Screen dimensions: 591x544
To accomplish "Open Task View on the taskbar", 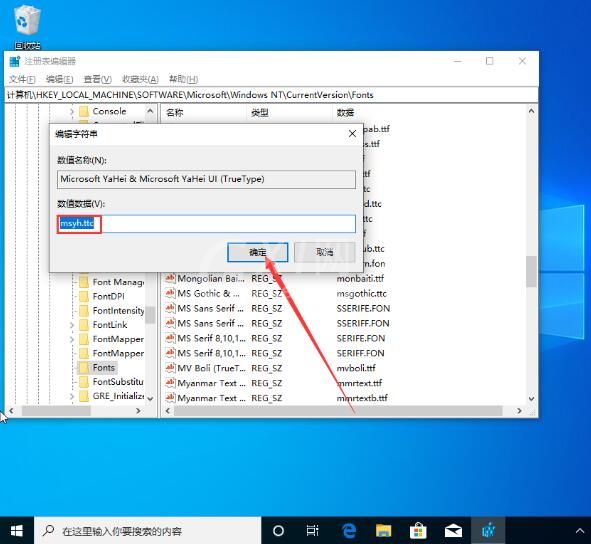I will [312, 531].
